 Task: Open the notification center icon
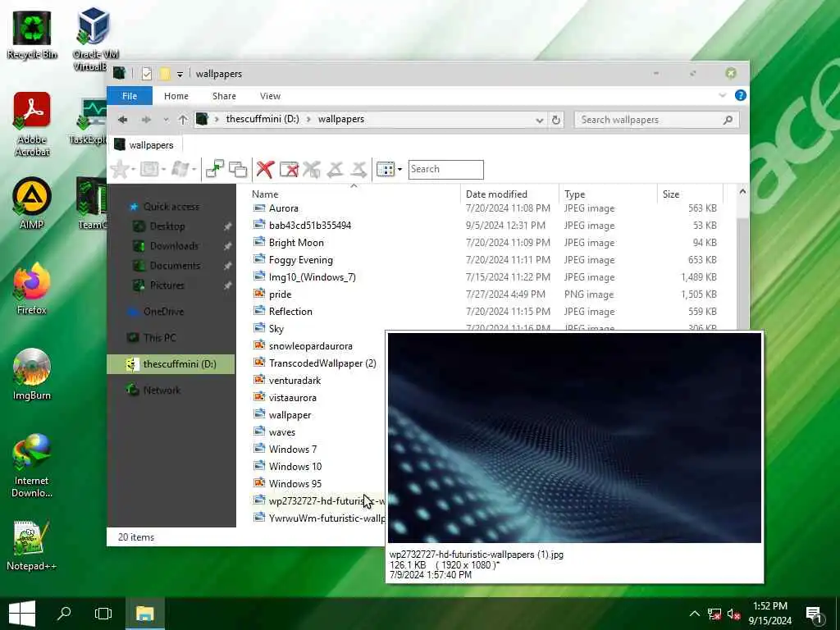814,614
